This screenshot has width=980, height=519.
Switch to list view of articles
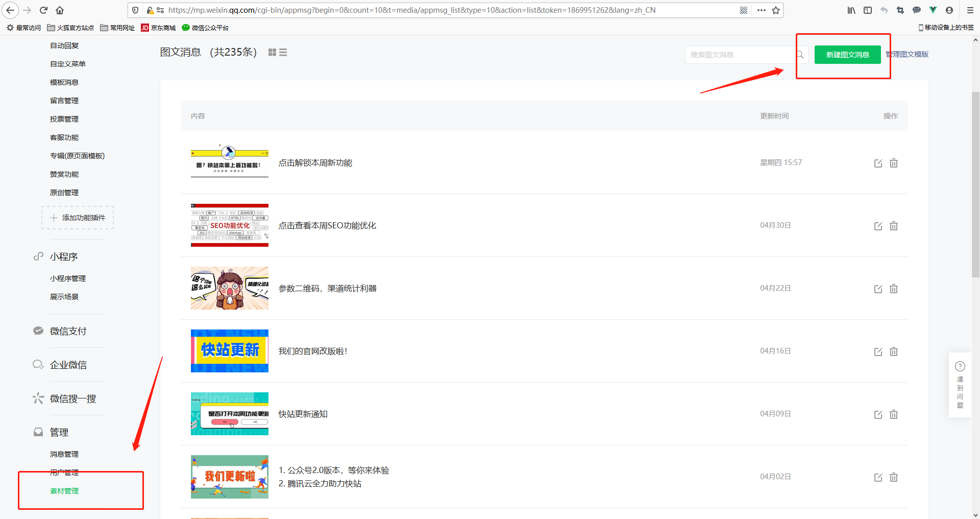[x=283, y=53]
